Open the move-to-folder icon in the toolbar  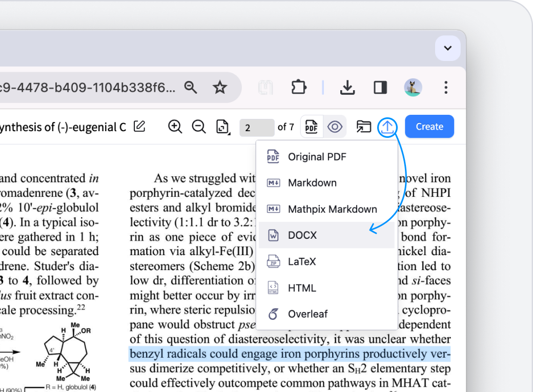[364, 127]
